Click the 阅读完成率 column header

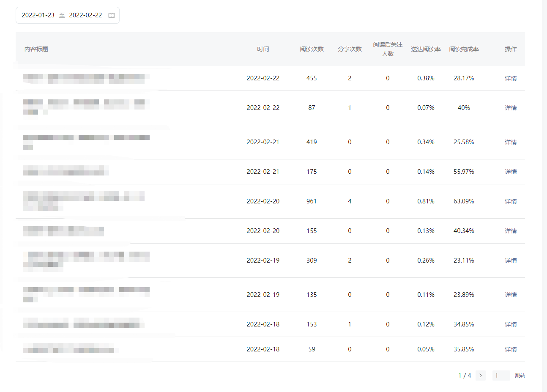464,49
